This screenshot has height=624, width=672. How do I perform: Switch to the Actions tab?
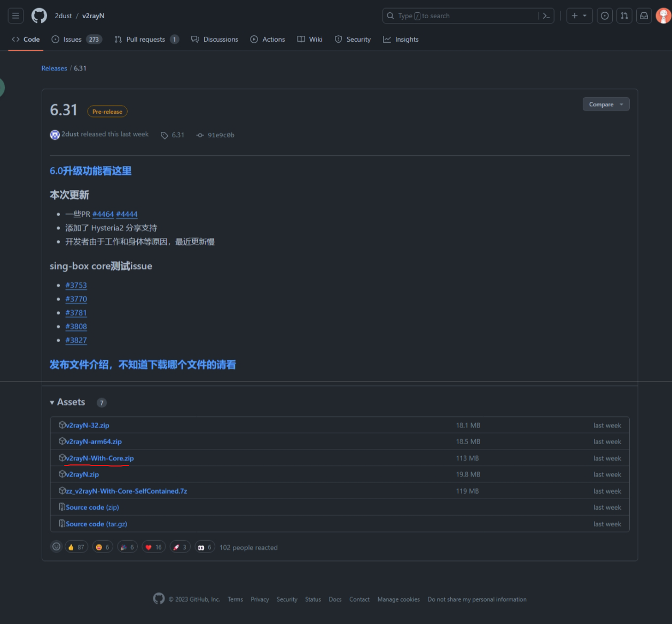[268, 40]
